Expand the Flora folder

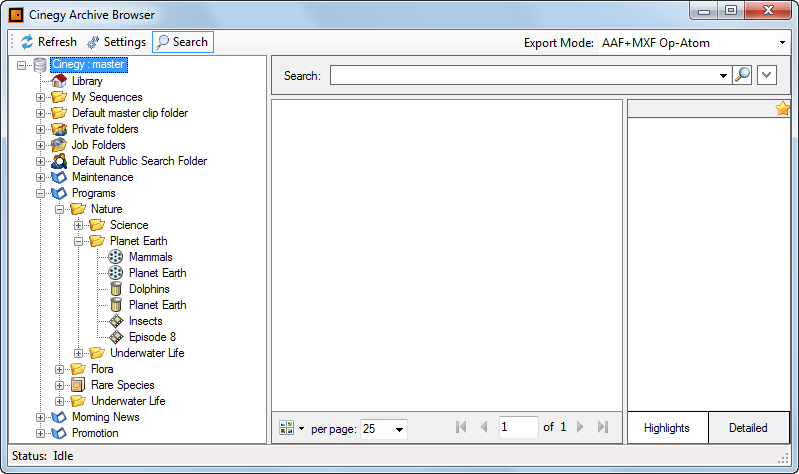pyautogui.click(x=60, y=370)
